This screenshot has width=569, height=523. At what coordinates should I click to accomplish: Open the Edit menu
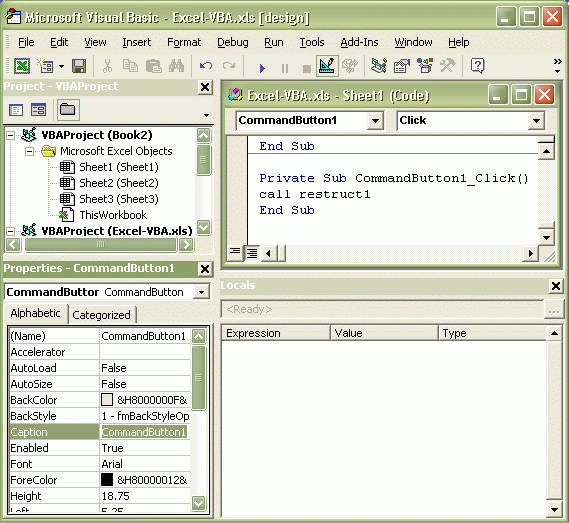tap(59, 42)
